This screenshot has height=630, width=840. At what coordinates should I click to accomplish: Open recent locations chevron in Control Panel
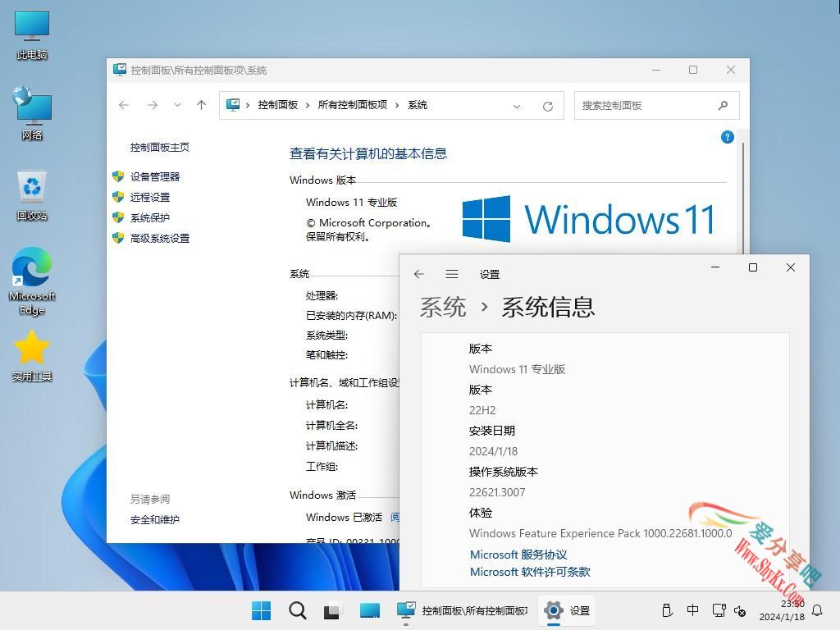pos(177,105)
